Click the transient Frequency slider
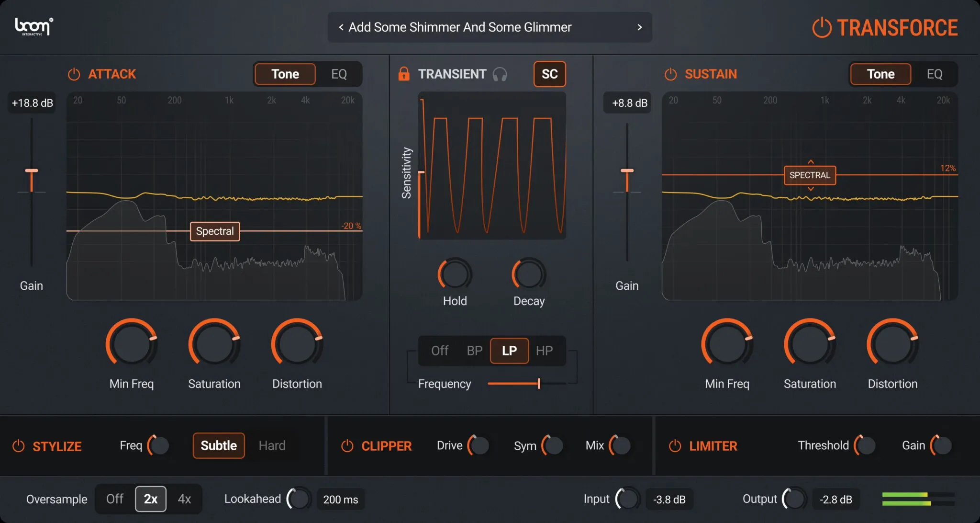Viewport: 980px width, 523px height. [x=527, y=383]
